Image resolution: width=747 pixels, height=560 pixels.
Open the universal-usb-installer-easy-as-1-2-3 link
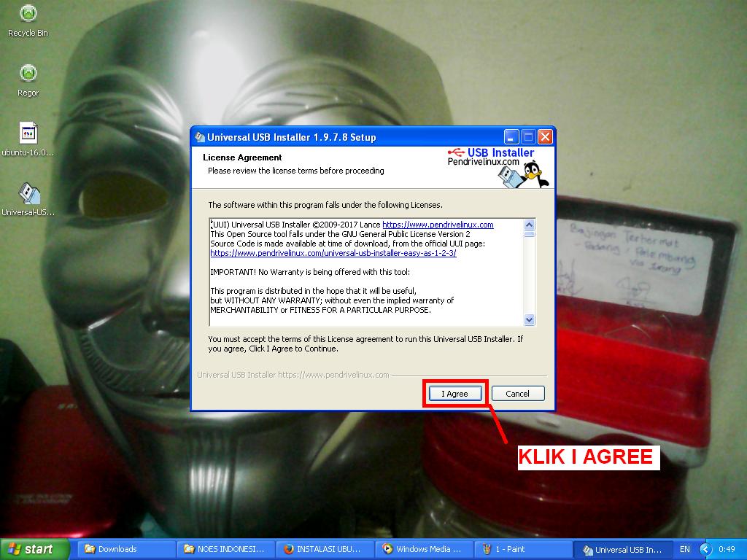click(x=333, y=253)
